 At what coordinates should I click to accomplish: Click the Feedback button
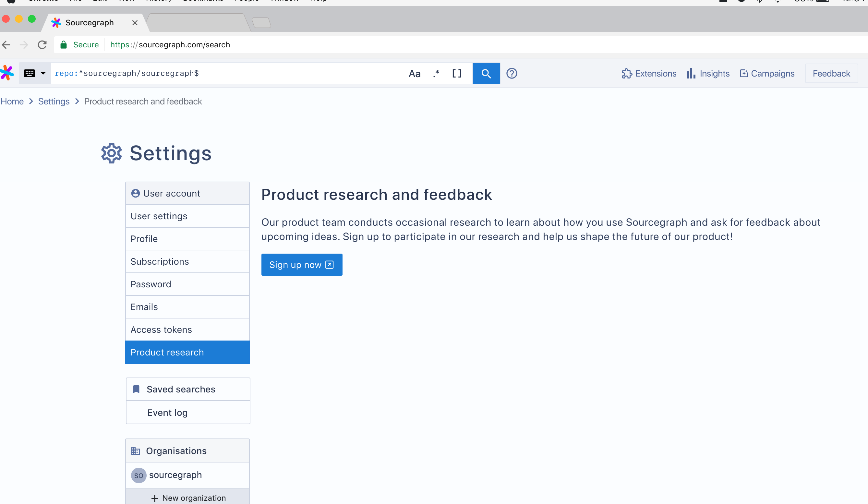click(831, 73)
